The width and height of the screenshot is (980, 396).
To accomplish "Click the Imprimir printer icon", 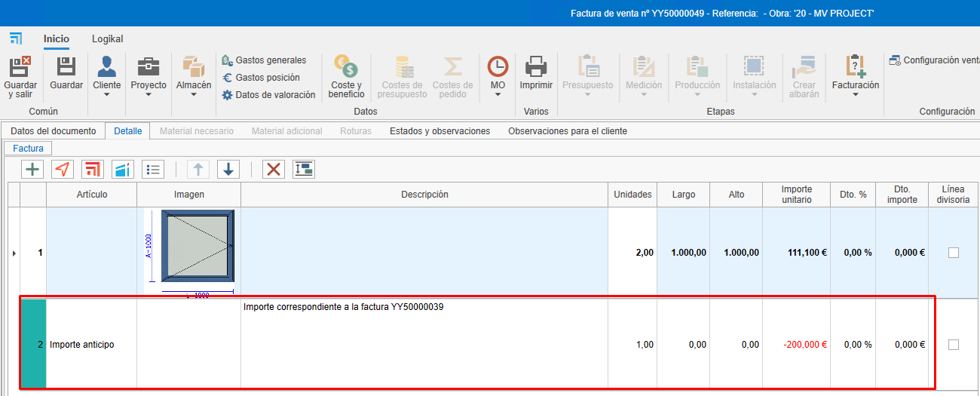I will coord(536,66).
